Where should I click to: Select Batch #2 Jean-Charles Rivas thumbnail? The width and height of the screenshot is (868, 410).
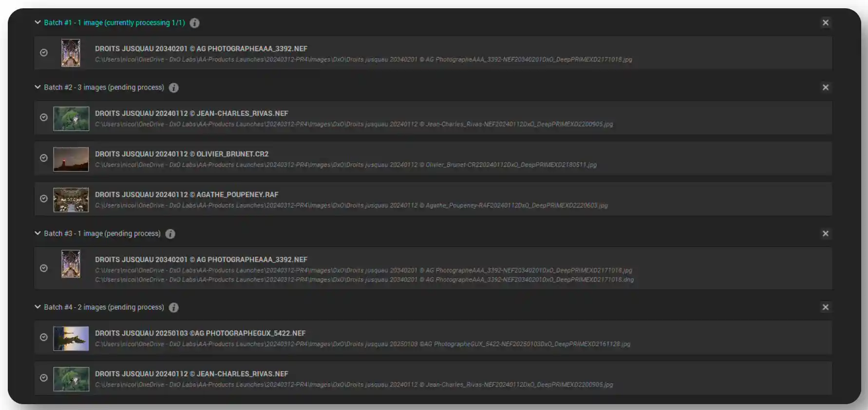[x=71, y=118]
